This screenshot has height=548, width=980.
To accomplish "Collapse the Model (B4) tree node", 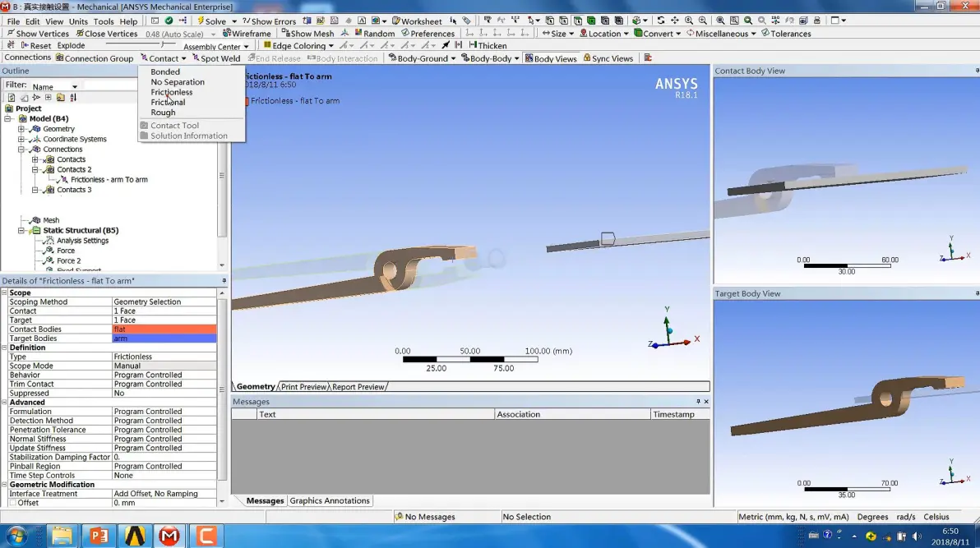I will click(x=7, y=118).
